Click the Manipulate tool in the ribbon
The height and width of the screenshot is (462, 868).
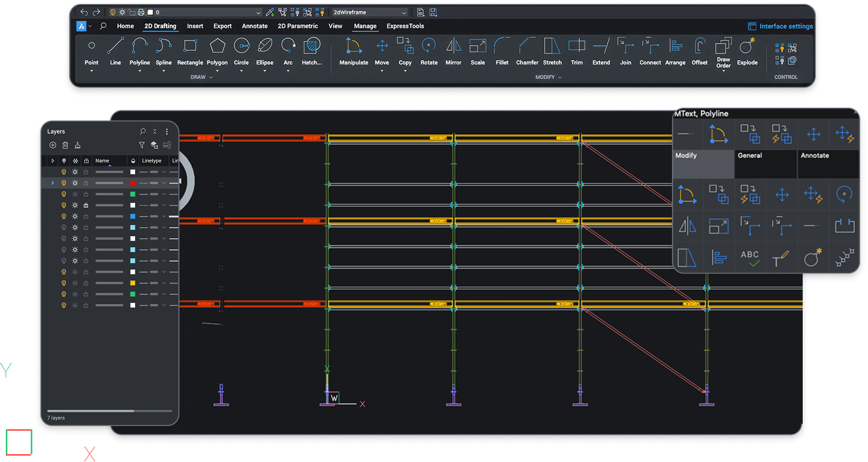tap(353, 51)
